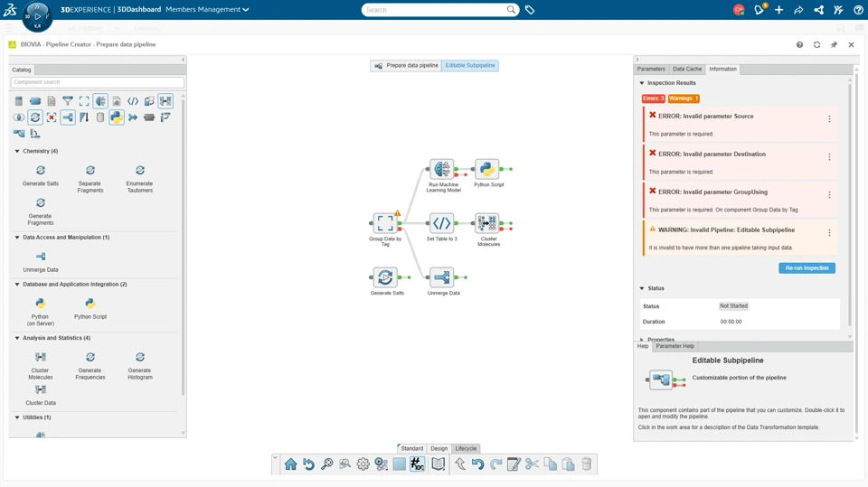Select Separate Fragments catalog component

pyautogui.click(x=90, y=178)
